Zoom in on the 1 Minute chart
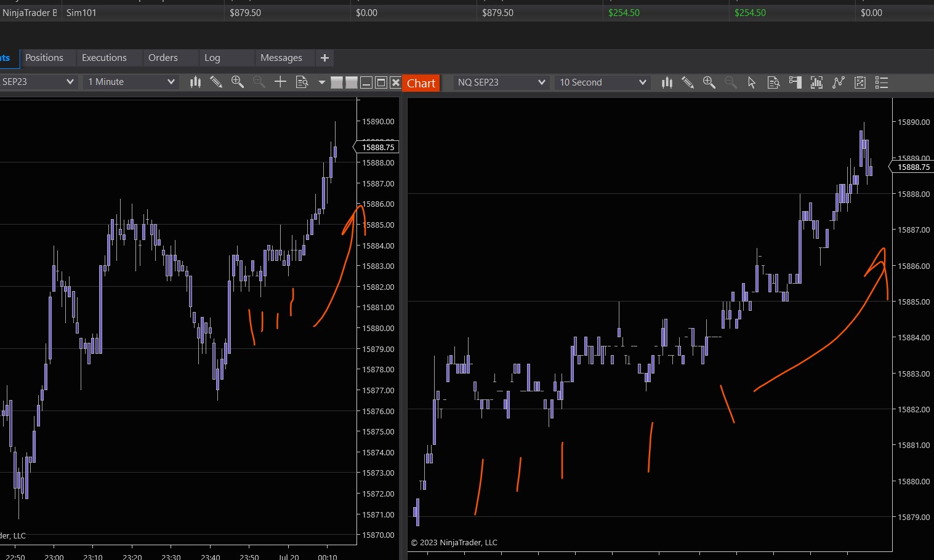934x560 pixels. click(x=237, y=82)
